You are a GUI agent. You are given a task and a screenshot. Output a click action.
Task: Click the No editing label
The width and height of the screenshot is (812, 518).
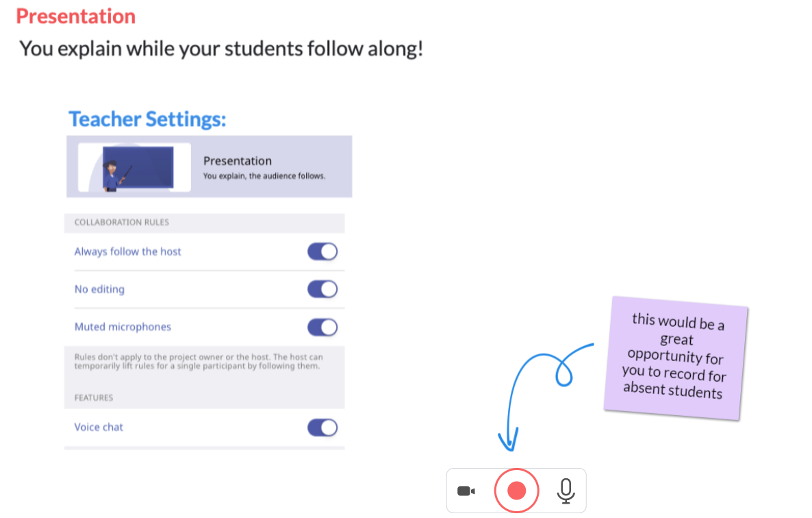[x=99, y=289]
